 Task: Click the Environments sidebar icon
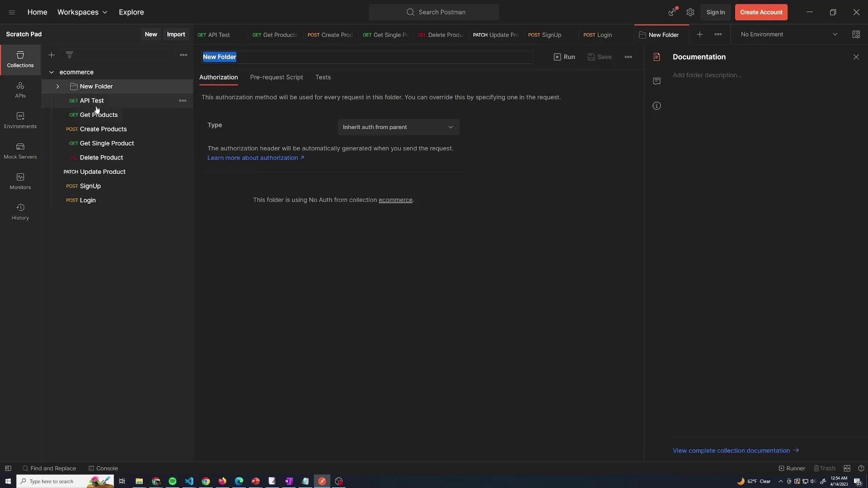tap(20, 120)
